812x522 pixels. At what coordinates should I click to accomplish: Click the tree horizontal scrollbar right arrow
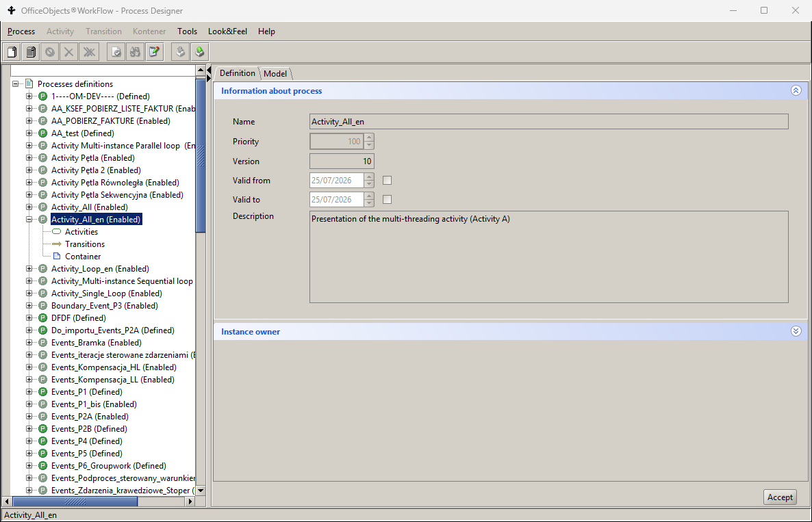point(190,501)
